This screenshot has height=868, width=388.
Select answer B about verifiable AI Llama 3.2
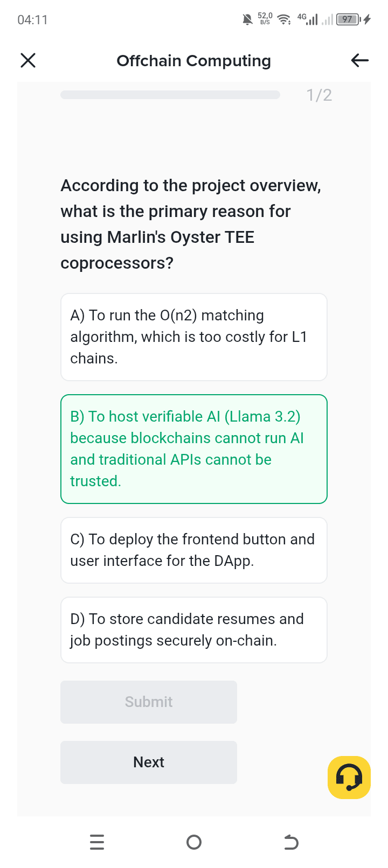(x=194, y=449)
